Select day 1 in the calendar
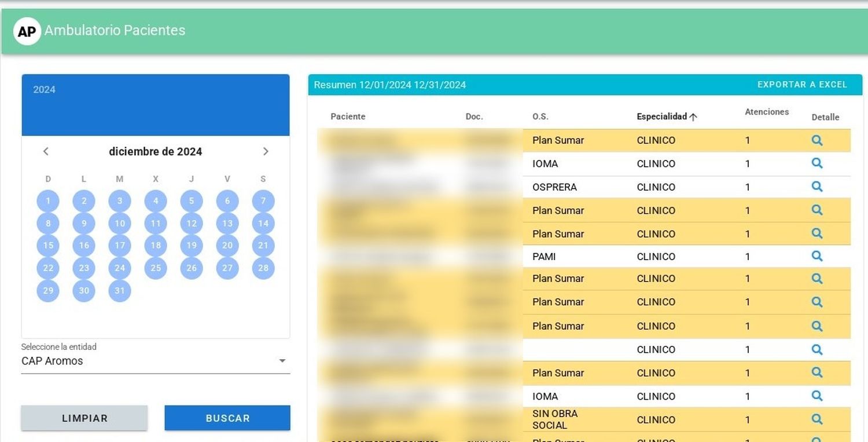This screenshot has height=442, width=868. (48, 202)
